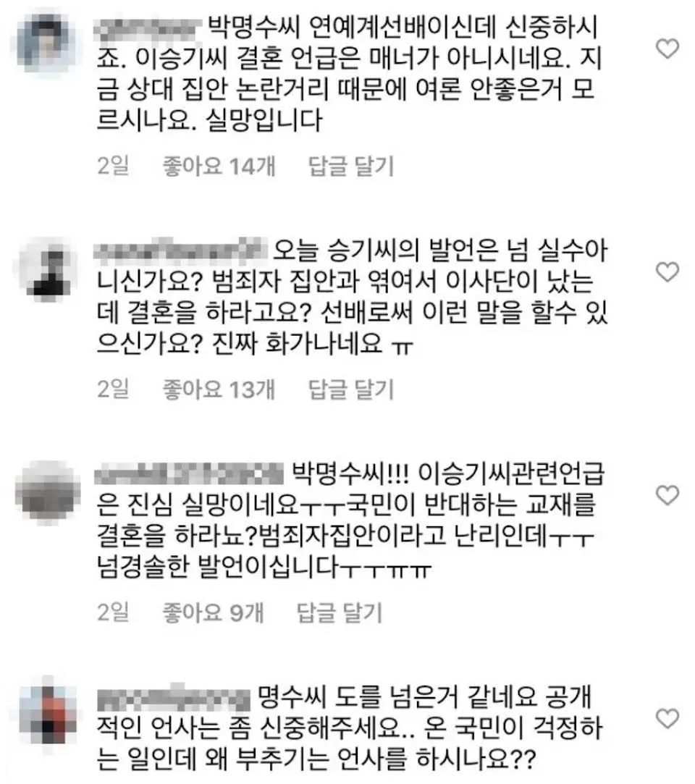695x784 pixels.
Task: Open gray avatar of '이승기씨관련언급' commenter
Action: 47,493
